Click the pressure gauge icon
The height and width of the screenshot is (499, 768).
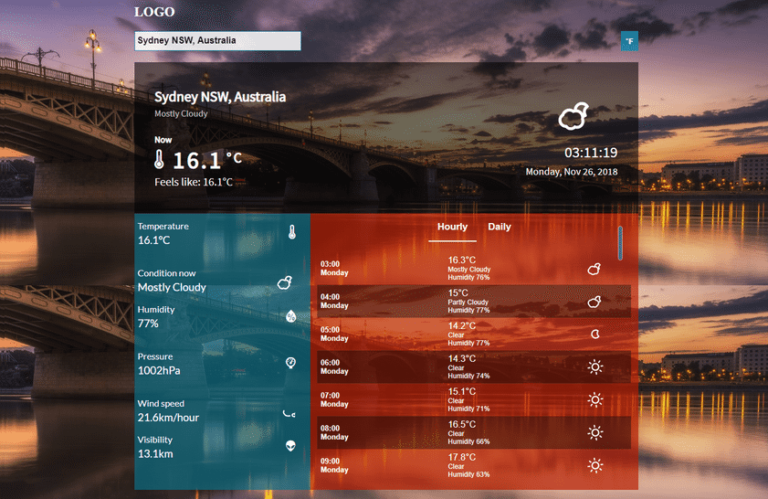tap(290, 362)
